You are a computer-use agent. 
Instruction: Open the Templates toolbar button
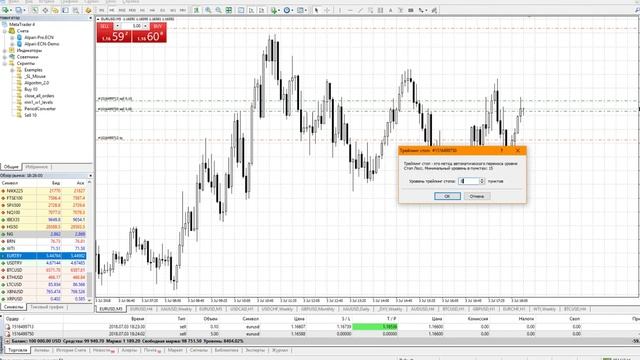(x=300, y=10)
